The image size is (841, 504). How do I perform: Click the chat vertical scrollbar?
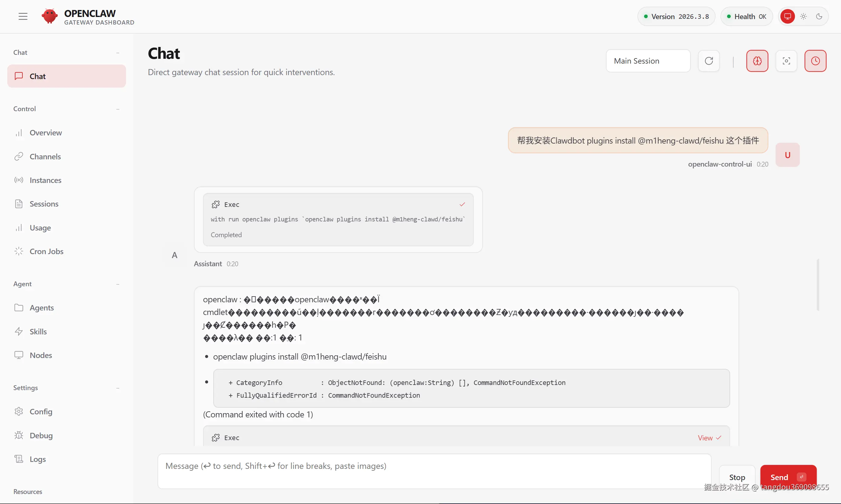click(x=818, y=285)
